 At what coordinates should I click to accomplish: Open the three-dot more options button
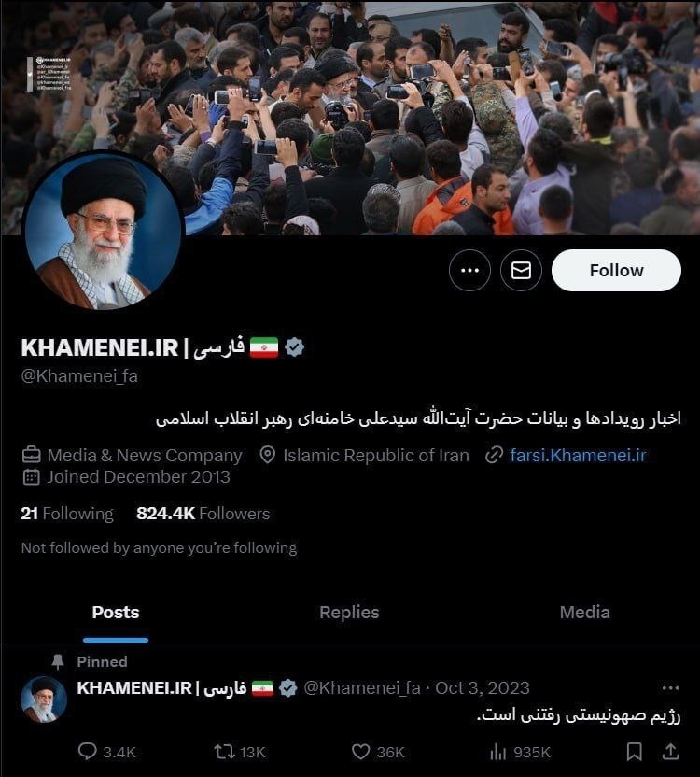point(469,270)
